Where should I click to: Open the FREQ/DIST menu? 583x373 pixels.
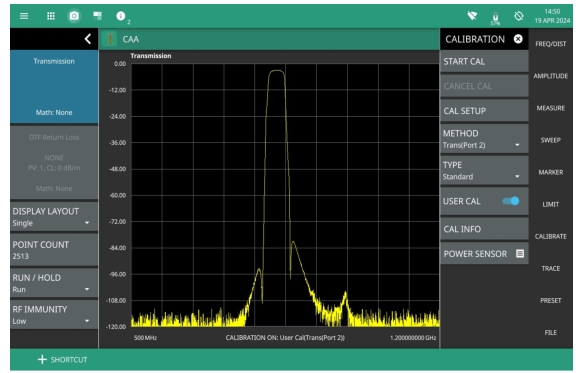551,44
